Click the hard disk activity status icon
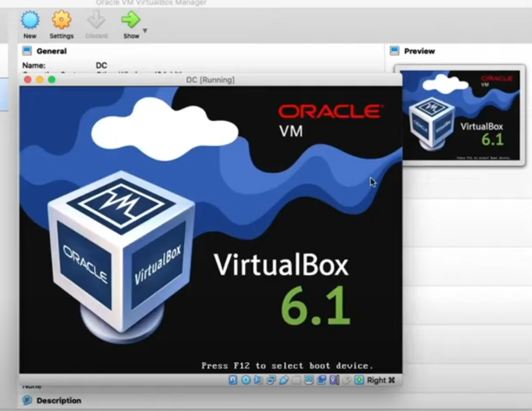Screen dimensions: 532x411 [233, 380]
